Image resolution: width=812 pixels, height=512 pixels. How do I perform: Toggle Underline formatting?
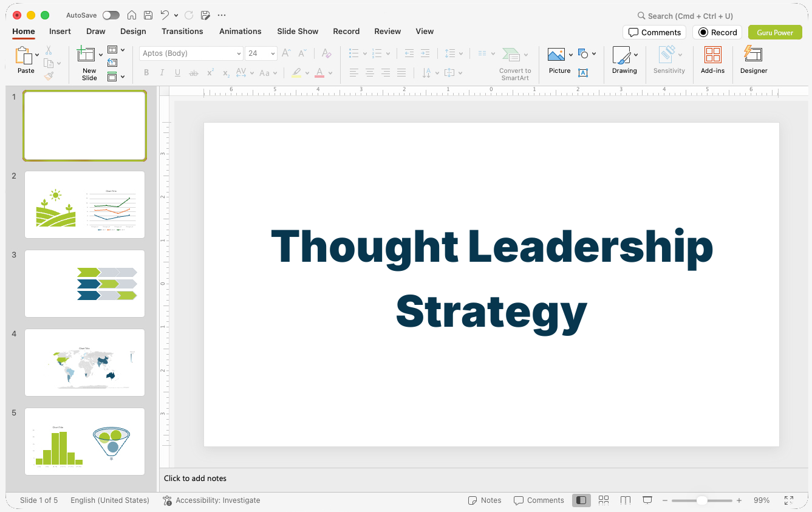(x=177, y=73)
